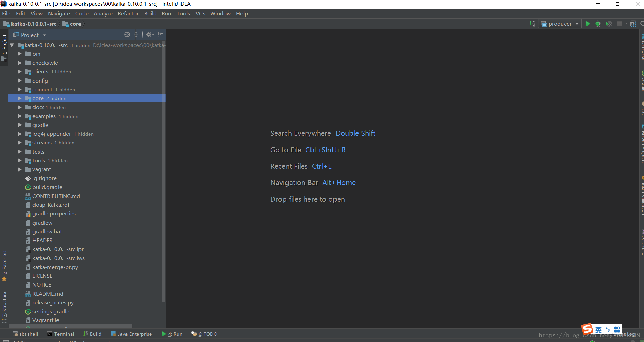644x342 pixels.
Task: Locate current file with scroll-from-source icon
Action: (127, 35)
